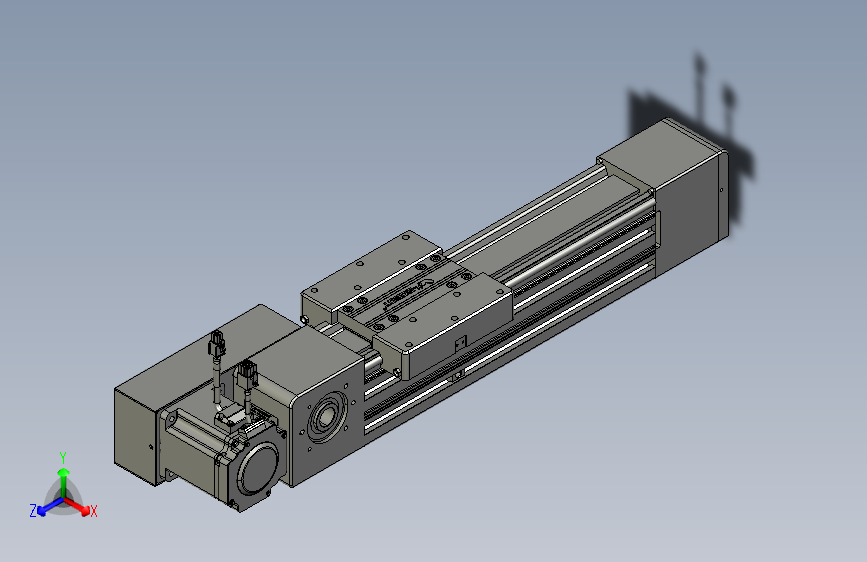This screenshot has width=867, height=562.
Task: Select the round bearing on the end plate
Action: click(327, 417)
